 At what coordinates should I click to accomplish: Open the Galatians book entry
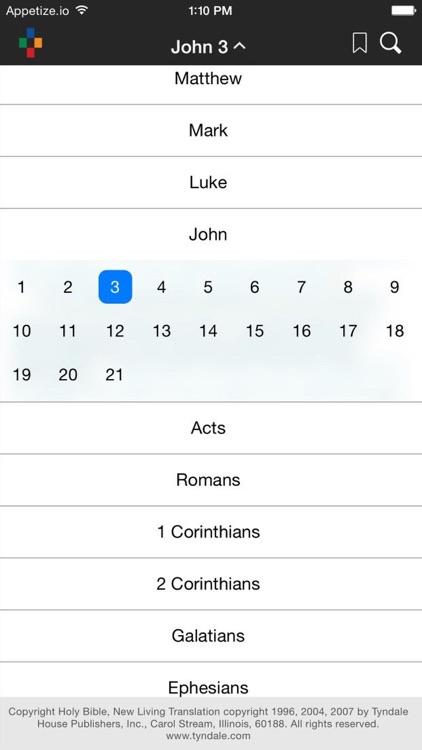click(x=211, y=636)
